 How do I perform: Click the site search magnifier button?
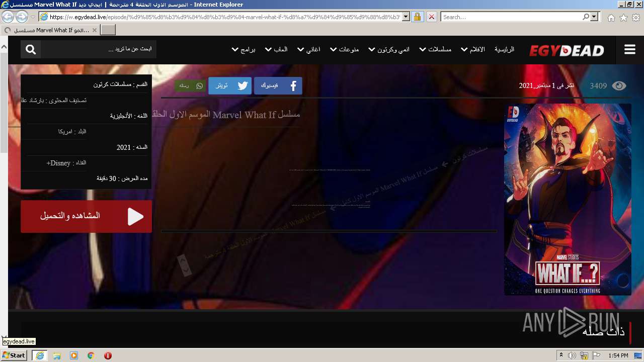coord(31,49)
